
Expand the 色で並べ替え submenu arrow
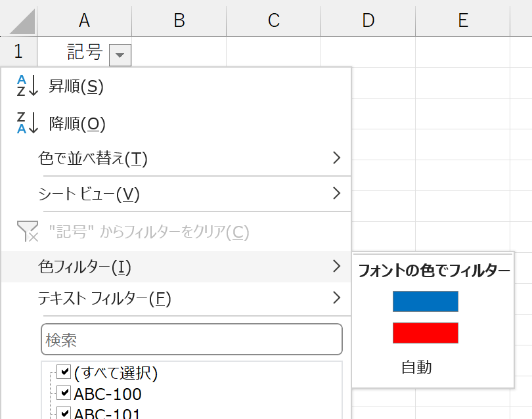pyautogui.click(x=336, y=158)
